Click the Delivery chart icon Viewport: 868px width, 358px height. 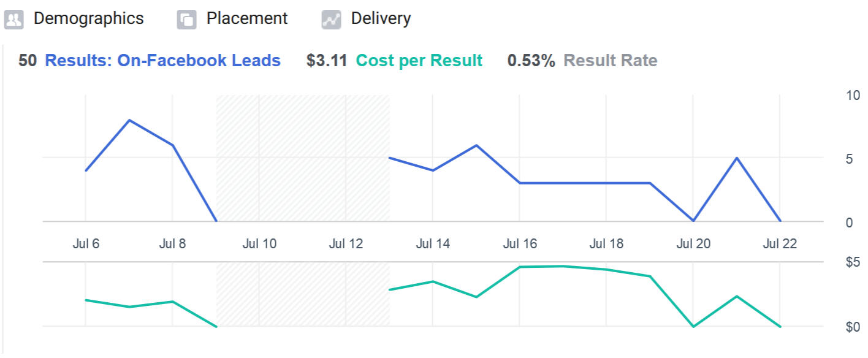tap(331, 20)
